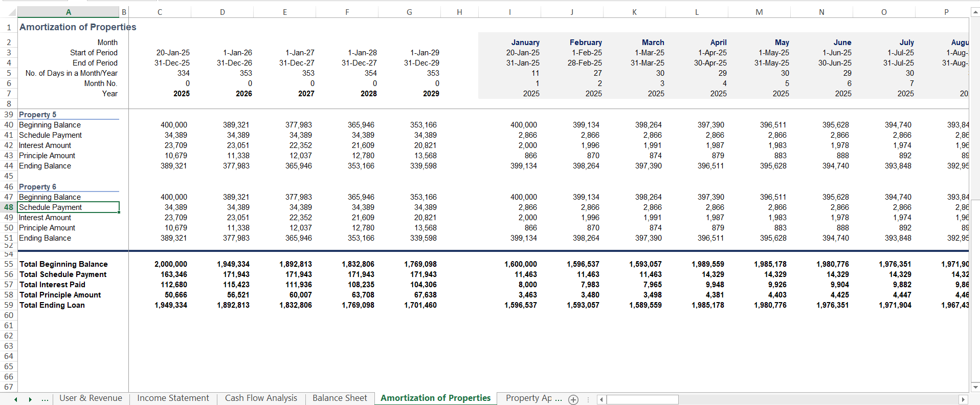
Task: Switch to Balance Sheet tab
Action: tap(340, 398)
